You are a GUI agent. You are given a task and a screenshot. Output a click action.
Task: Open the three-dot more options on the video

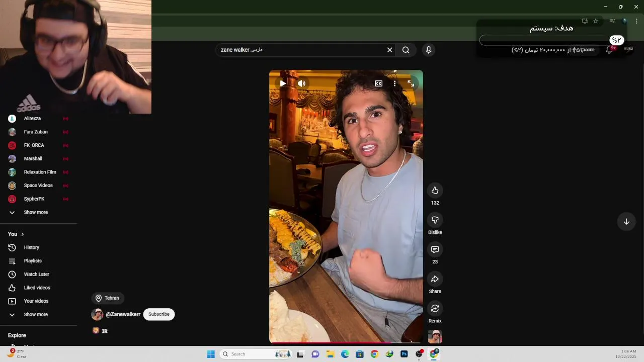394,83
